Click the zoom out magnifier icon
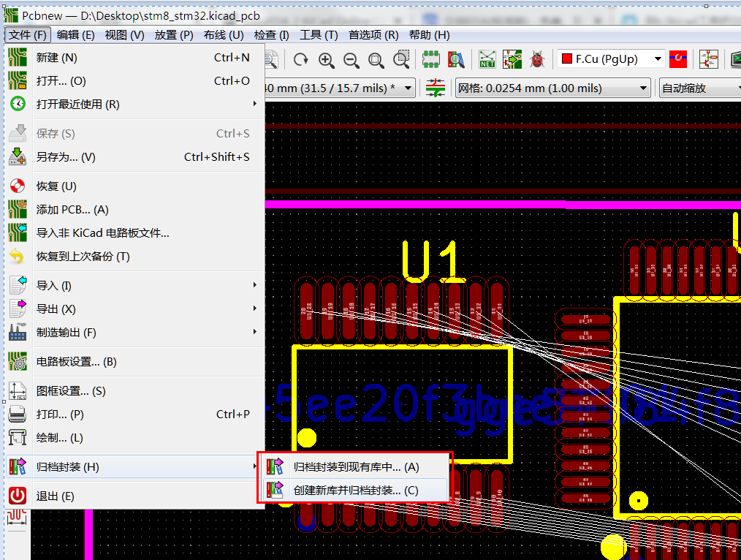 coord(351,59)
